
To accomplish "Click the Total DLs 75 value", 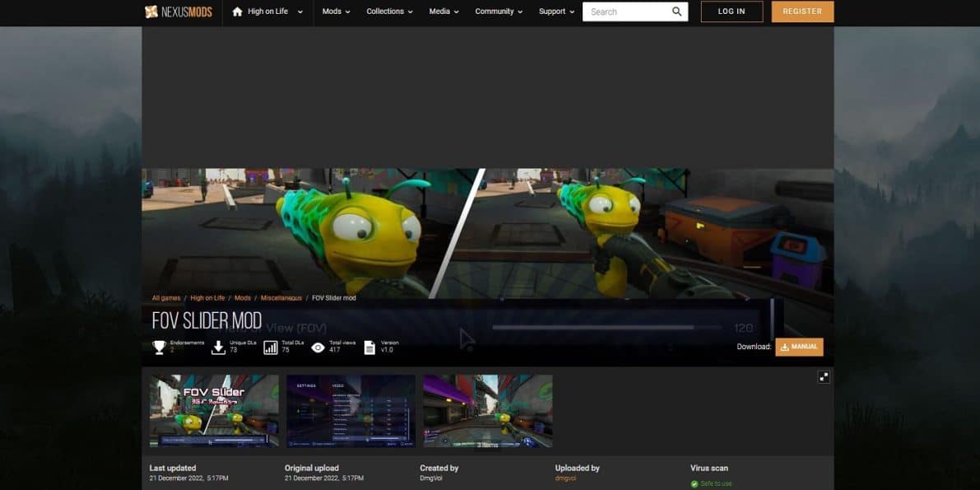I will click(285, 350).
